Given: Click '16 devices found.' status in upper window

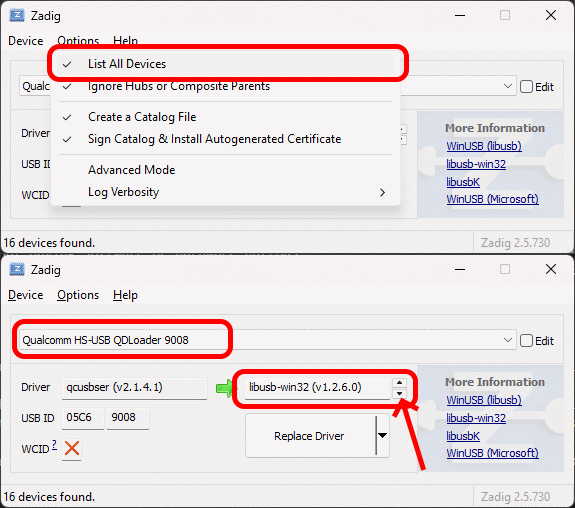Looking at the screenshot, I should [49, 243].
